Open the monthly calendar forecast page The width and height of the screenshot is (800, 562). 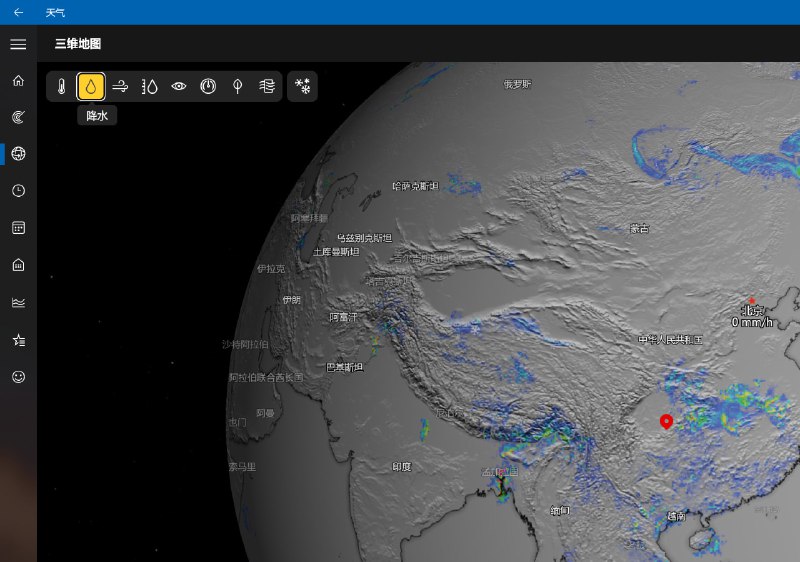pyautogui.click(x=18, y=228)
